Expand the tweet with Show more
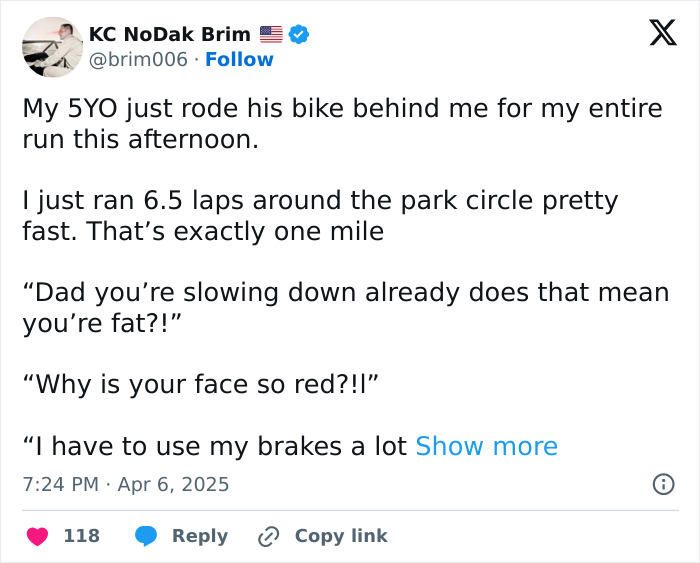 click(486, 446)
